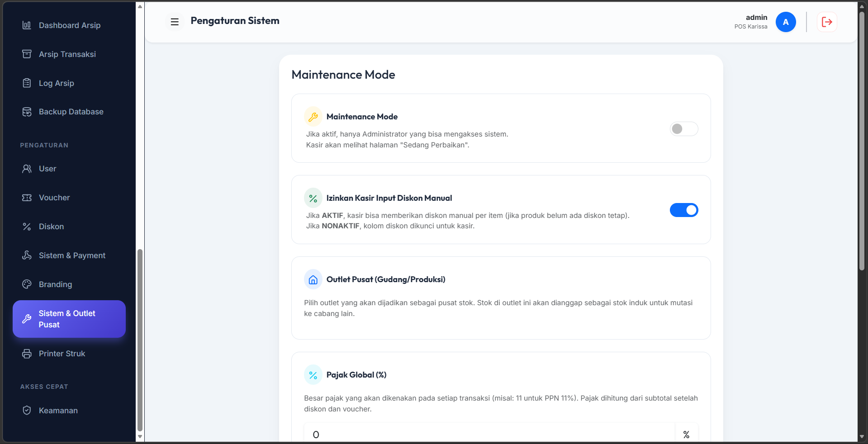Click the Pajak Global percentage input field

click(489, 434)
